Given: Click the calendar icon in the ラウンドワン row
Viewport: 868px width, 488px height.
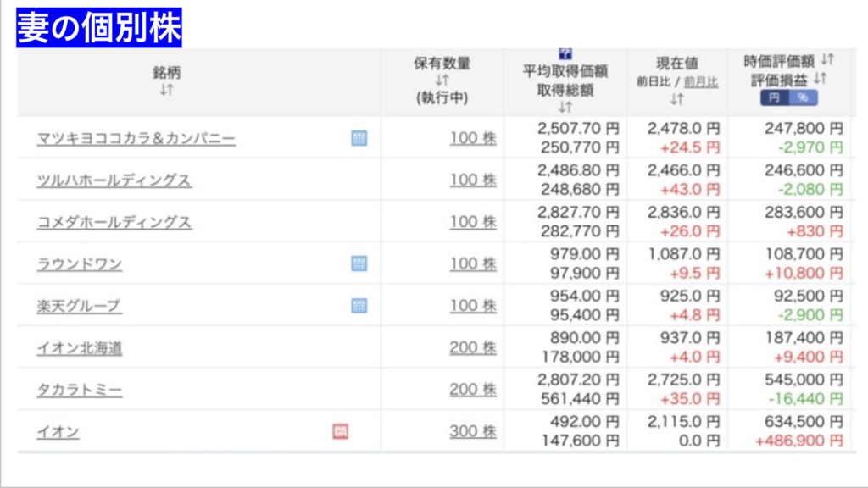Looking at the screenshot, I should click(359, 263).
